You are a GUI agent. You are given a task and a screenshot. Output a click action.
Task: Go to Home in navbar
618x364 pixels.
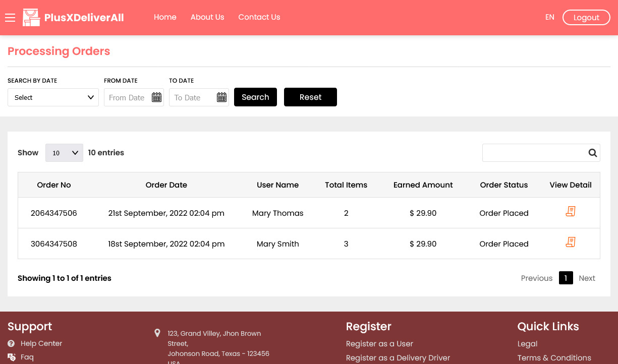click(x=165, y=17)
